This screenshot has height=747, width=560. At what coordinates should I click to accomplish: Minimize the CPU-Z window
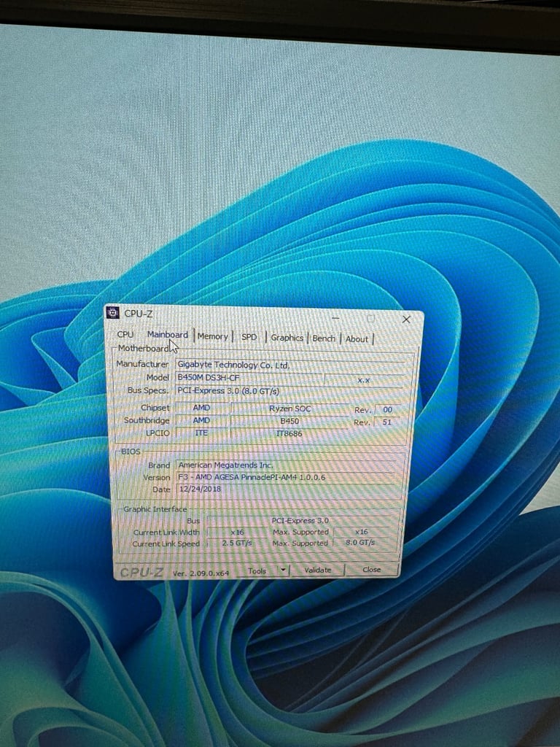335,318
